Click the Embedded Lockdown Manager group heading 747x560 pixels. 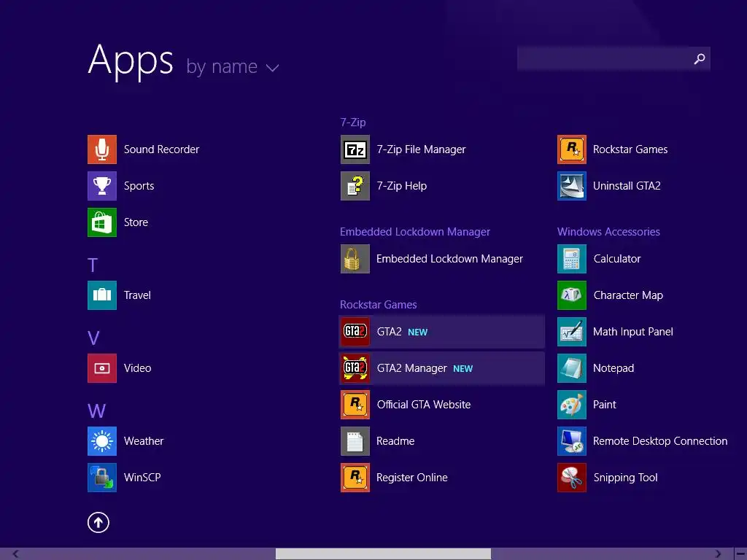coord(415,232)
